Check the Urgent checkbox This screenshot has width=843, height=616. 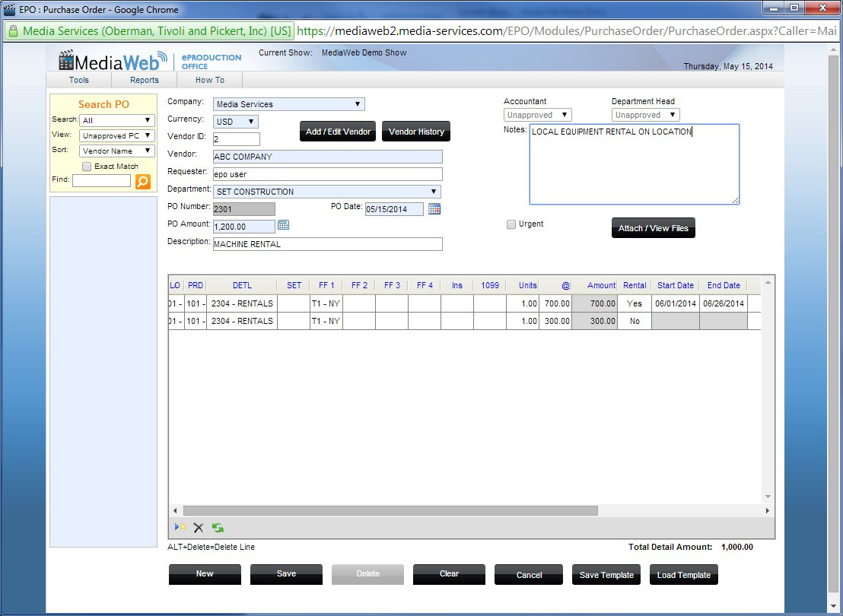[x=511, y=224]
